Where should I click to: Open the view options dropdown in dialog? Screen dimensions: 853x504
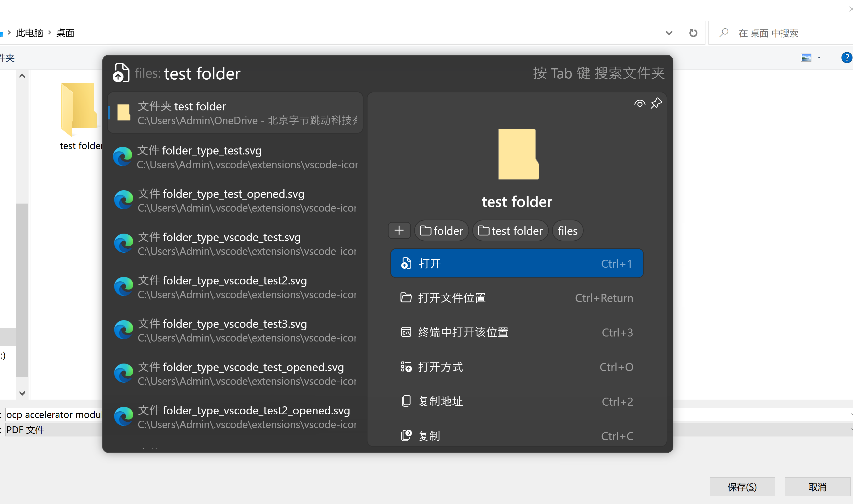pos(819,58)
